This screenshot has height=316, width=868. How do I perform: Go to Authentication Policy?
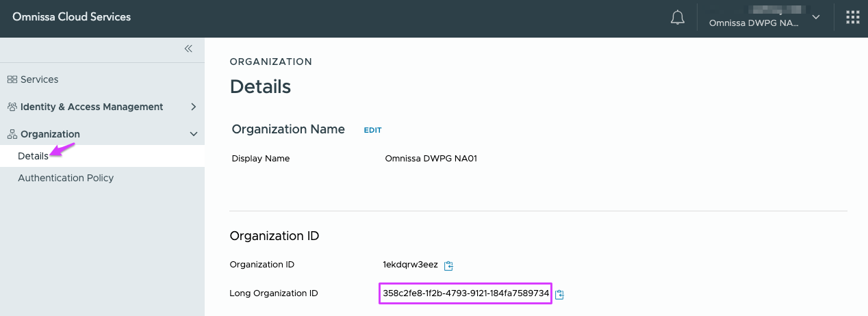click(x=66, y=178)
